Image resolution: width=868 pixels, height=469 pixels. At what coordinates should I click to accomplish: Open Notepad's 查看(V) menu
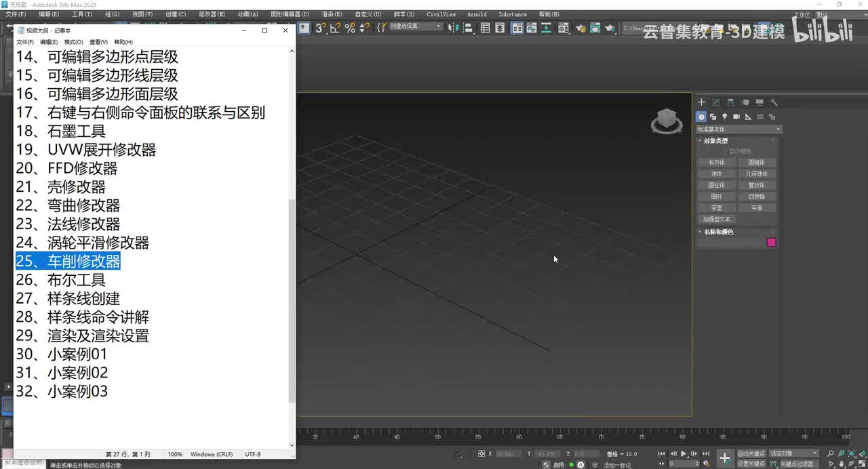pyautogui.click(x=98, y=42)
